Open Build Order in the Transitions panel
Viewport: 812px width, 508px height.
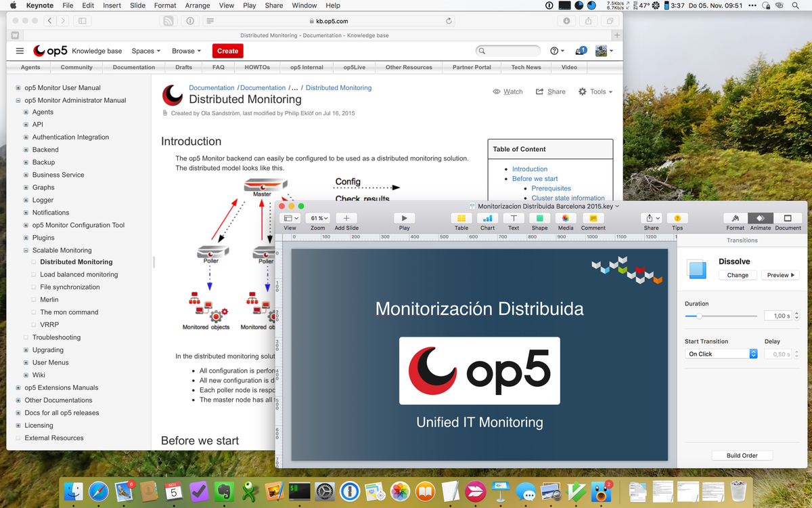[742, 455]
